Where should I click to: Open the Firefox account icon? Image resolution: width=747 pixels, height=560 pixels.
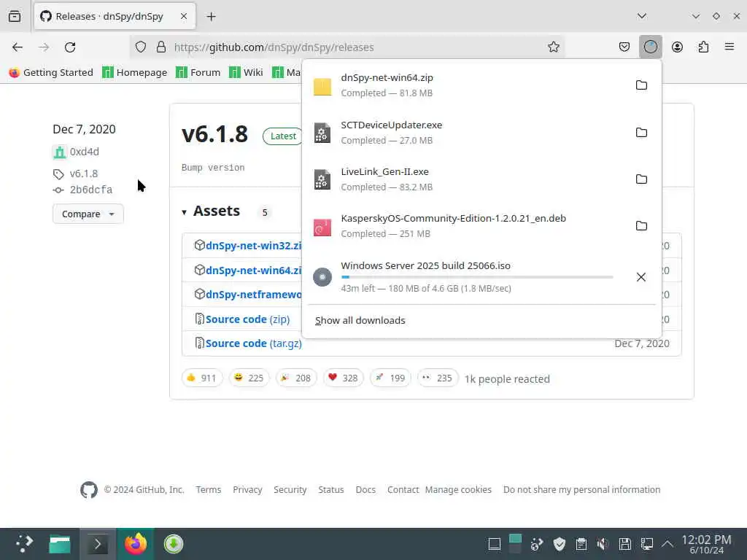[x=677, y=47]
